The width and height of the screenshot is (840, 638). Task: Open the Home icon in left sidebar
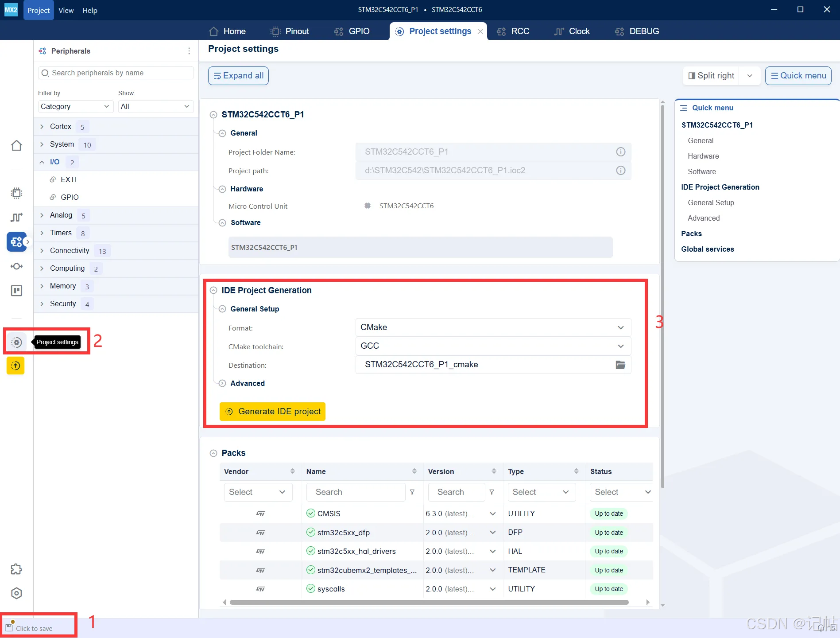(x=16, y=145)
